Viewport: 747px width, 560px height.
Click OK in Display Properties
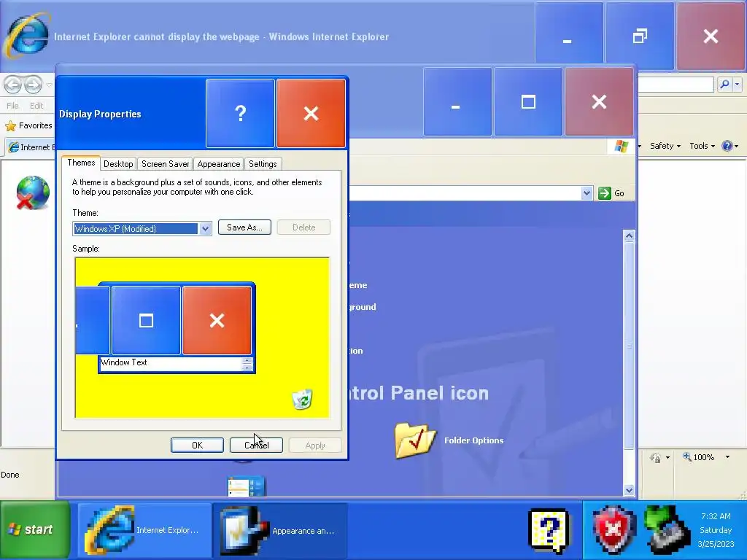pyautogui.click(x=197, y=446)
